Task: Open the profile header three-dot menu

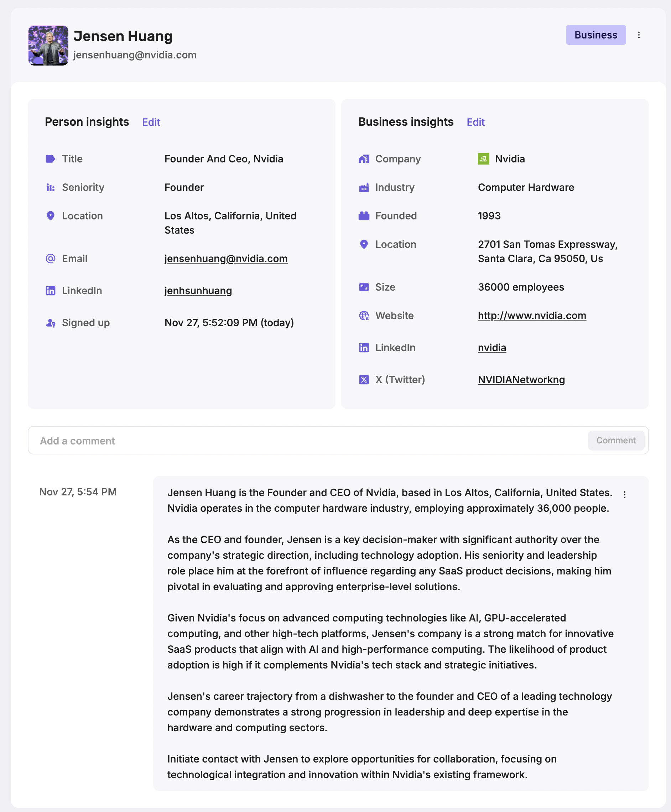Action: pos(639,35)
